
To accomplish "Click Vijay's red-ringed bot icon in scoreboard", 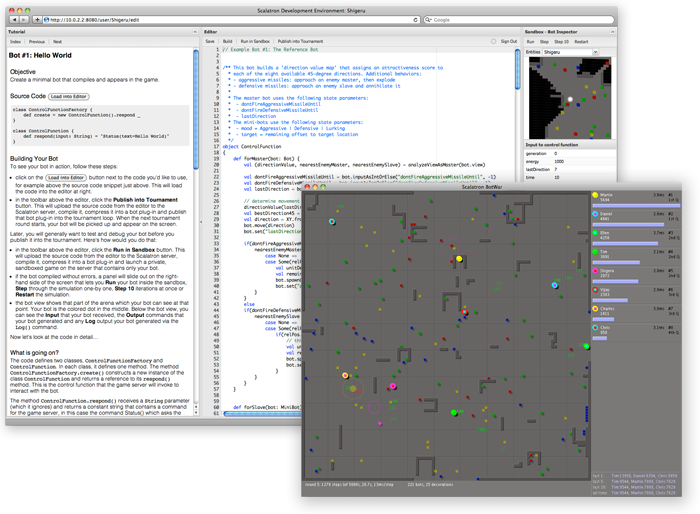I will (595, 290).
